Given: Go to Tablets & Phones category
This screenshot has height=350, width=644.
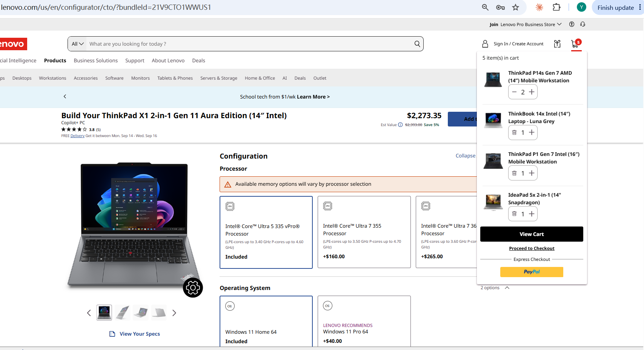Looking at the screenshot, I should [x=175, y=78].
